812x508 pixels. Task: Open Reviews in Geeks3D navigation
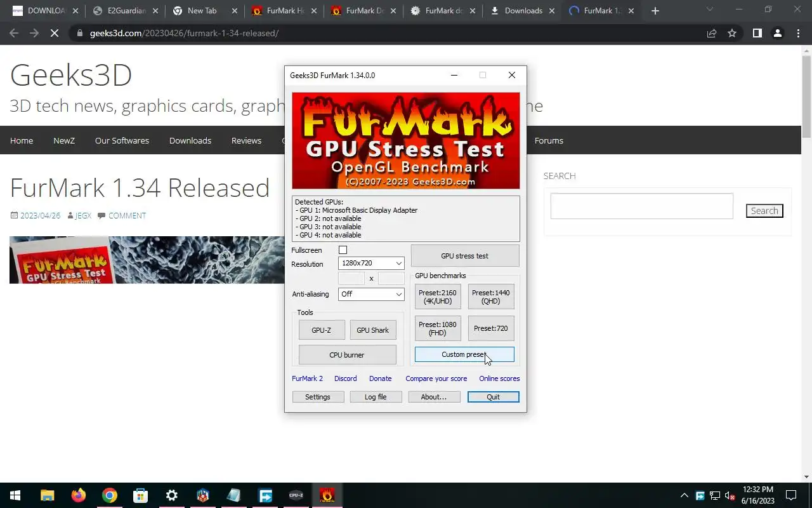[x=246, y=140]
